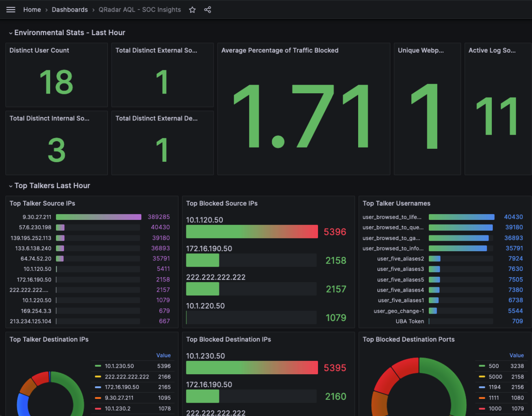The height and width of the screenshot is (416, 532).
Task: Click the user_browsed_to_que... username label
Action: [x=393, y=227]
